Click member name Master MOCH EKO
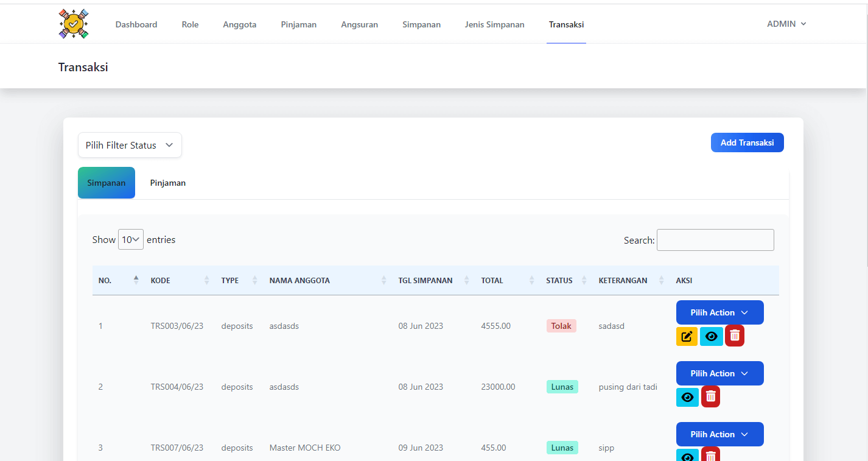The image size is (868, 461). [305, 448]
